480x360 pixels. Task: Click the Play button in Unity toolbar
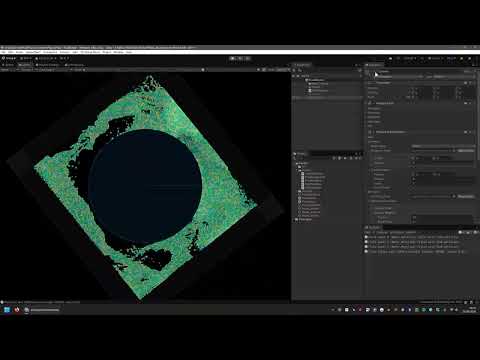[233, 58]
